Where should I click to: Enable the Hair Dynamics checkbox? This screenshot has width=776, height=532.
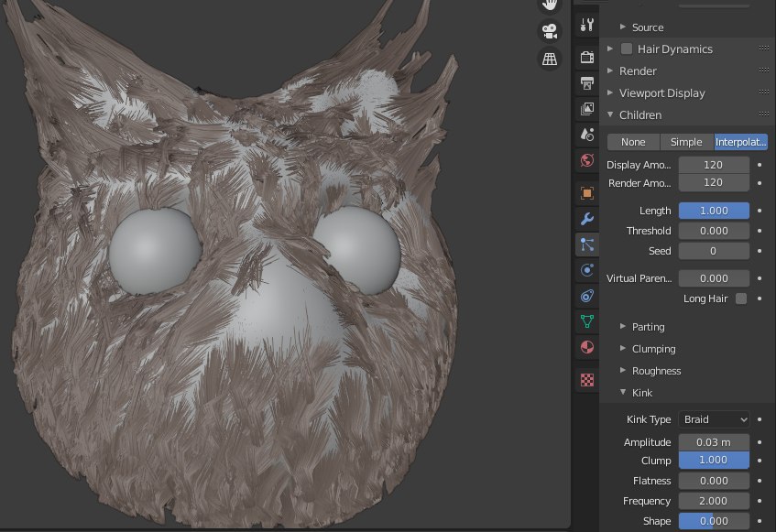pyautogui.click(x=627, y=49)
